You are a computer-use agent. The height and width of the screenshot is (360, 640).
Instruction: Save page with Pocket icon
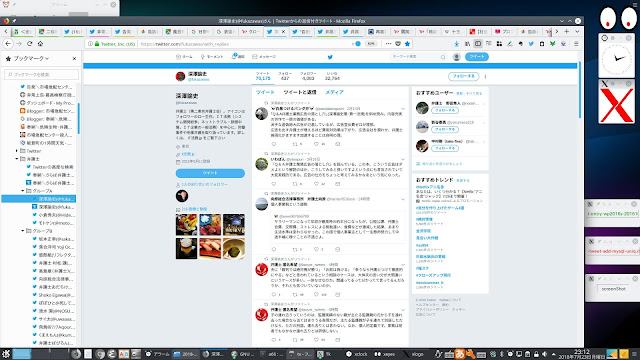(x=398, y=44)
